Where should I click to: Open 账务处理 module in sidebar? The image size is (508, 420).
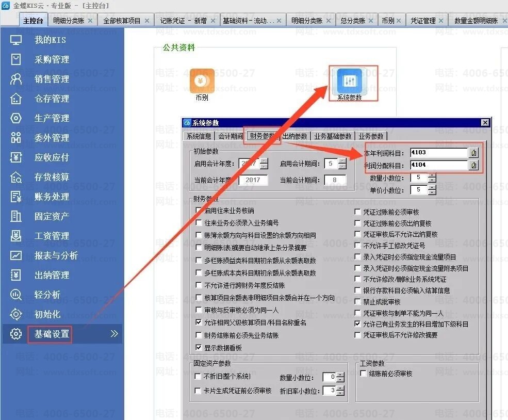(52, 197)
